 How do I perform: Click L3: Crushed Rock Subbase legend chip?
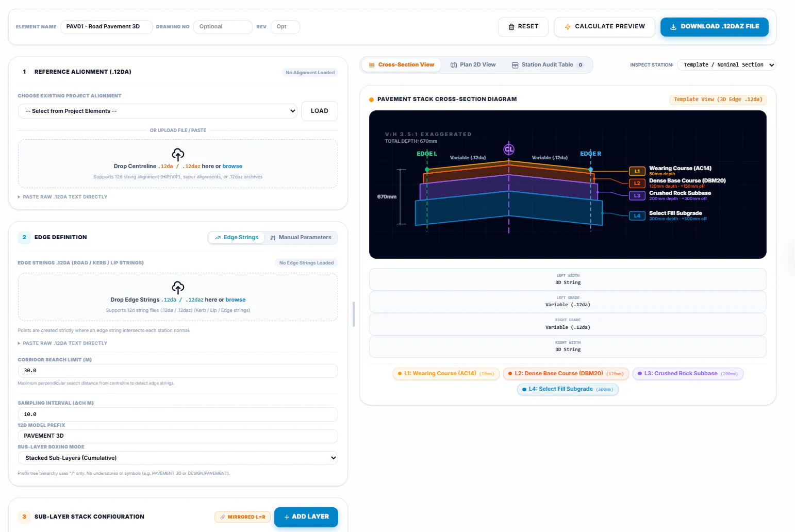688,374
